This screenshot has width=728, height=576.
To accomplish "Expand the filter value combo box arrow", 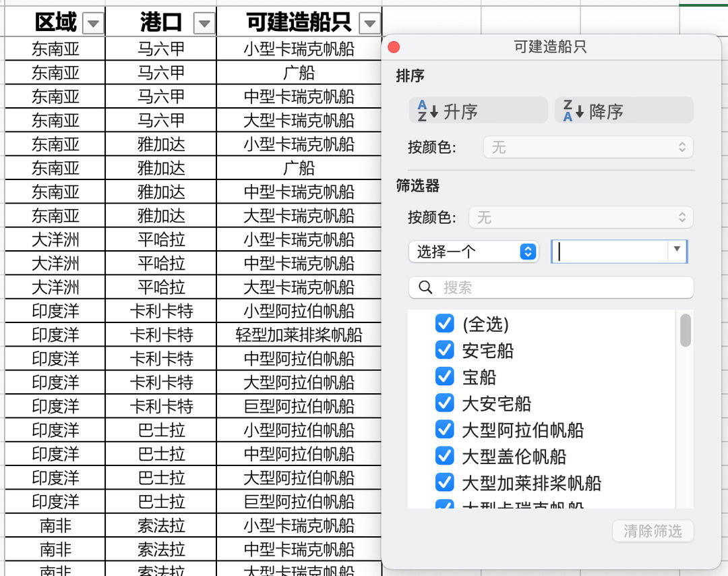I will click(677, 251).
